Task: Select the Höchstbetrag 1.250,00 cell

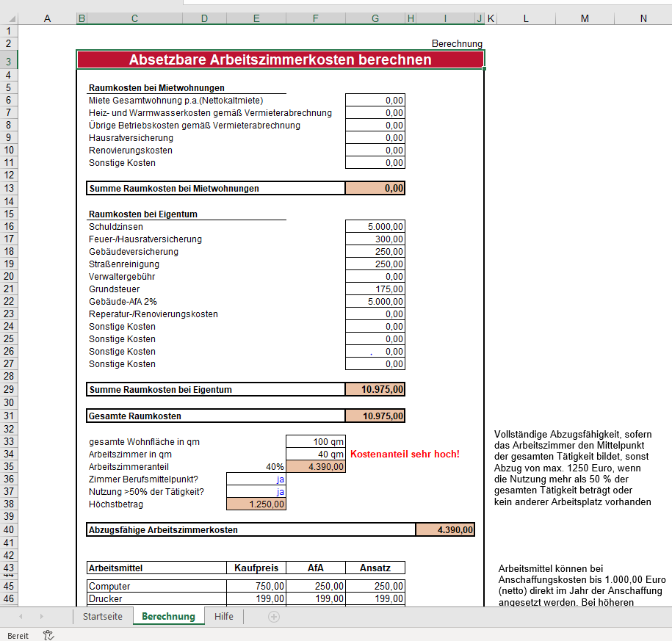Action: point(256,504)
